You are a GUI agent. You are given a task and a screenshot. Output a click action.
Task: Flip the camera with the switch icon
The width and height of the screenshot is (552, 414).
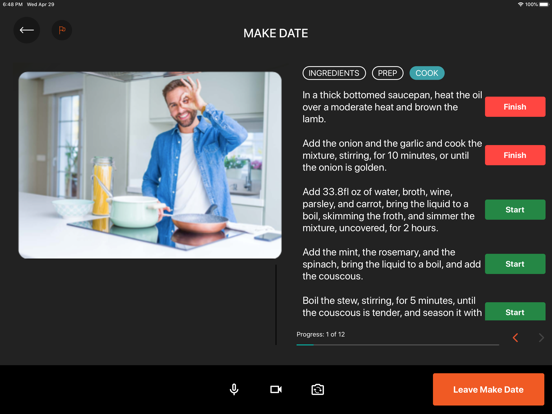coord(318,389)
